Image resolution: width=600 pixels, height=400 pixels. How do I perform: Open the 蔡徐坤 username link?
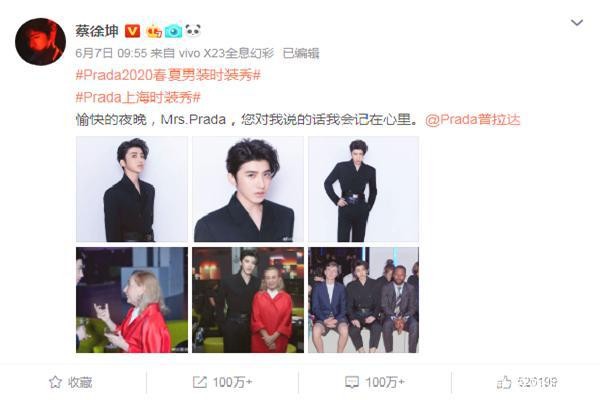click(x=97, y=31)
